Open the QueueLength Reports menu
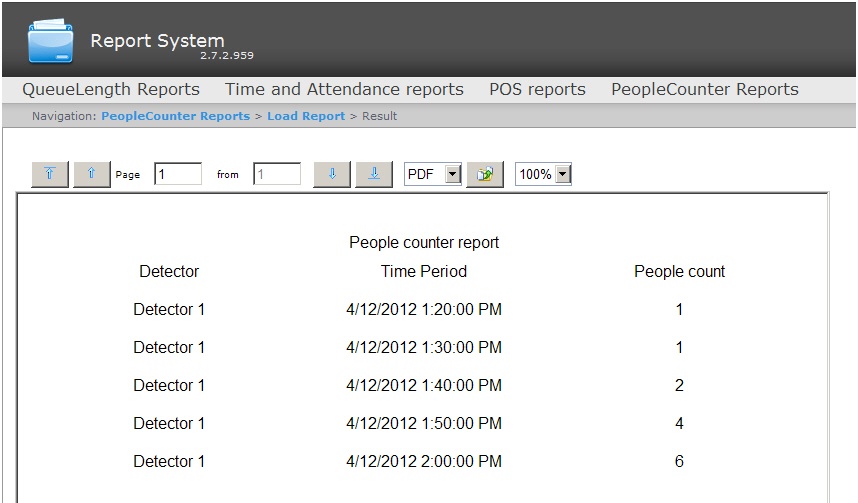 pyautogui.click(x=111, y=89)
